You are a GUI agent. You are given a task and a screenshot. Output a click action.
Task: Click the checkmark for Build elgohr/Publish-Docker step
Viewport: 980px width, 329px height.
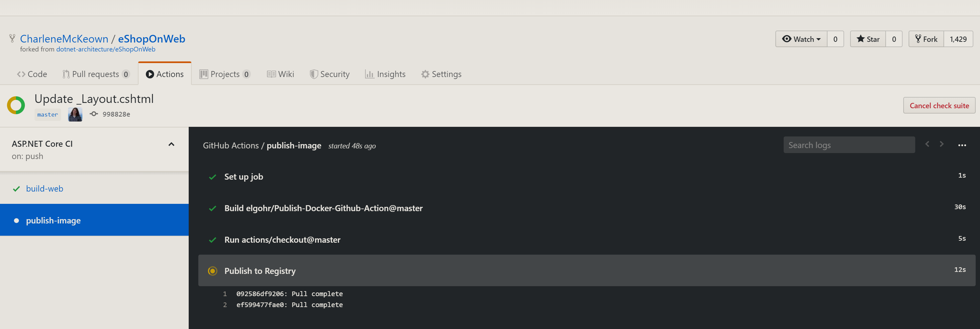coord(213,208)
